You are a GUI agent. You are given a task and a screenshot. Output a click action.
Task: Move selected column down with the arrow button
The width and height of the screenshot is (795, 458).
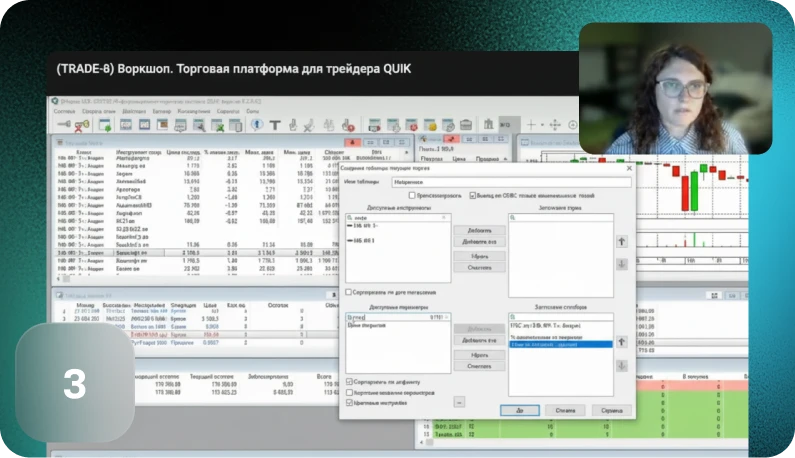tap(621, 365)
